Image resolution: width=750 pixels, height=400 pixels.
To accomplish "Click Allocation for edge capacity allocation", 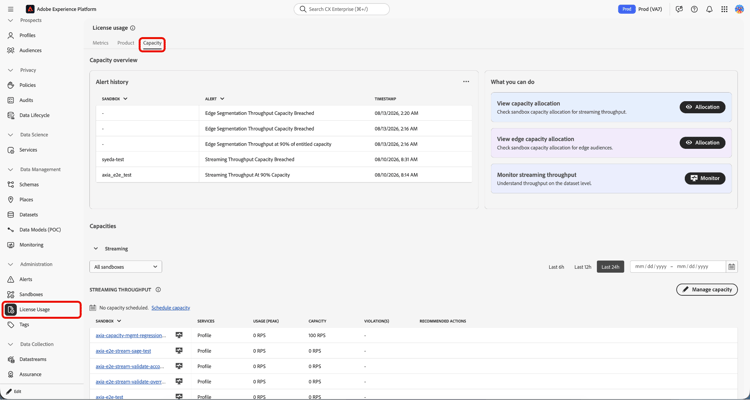I will (702, 143).
